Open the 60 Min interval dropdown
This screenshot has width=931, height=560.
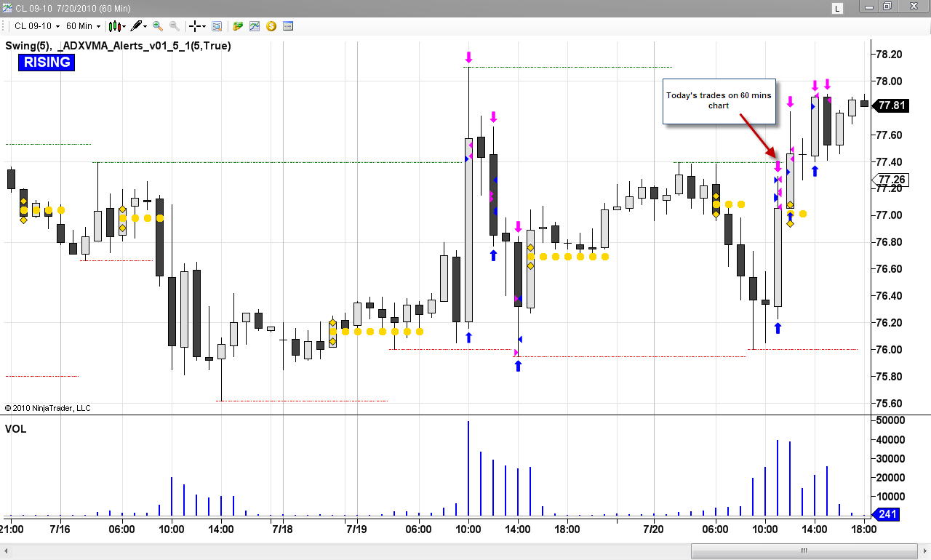click(83, 26)
